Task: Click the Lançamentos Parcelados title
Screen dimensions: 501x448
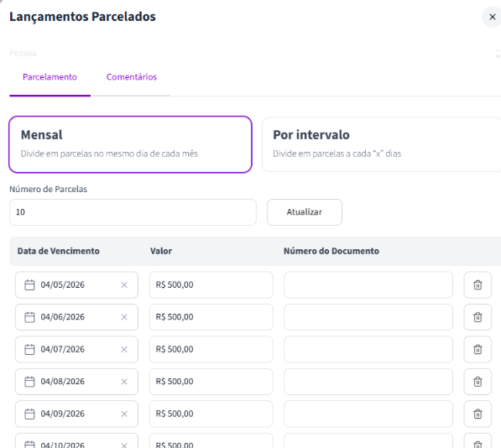Action: (82, 17)
